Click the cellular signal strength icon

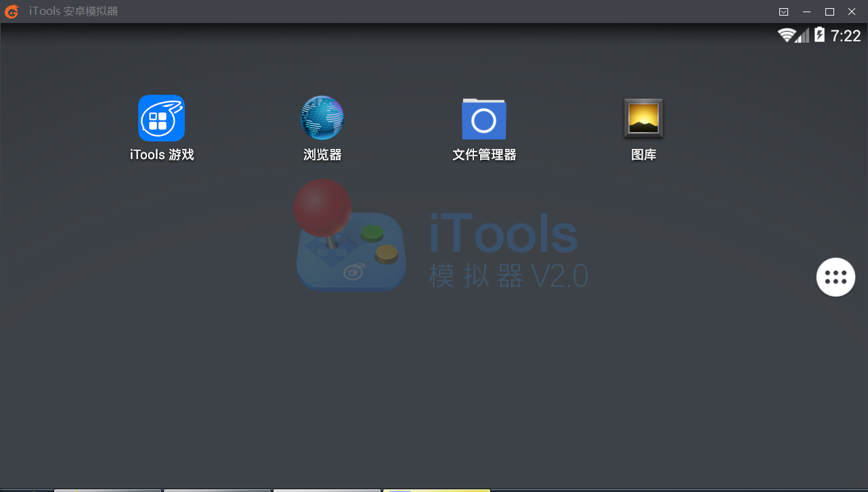coord(802,35)
